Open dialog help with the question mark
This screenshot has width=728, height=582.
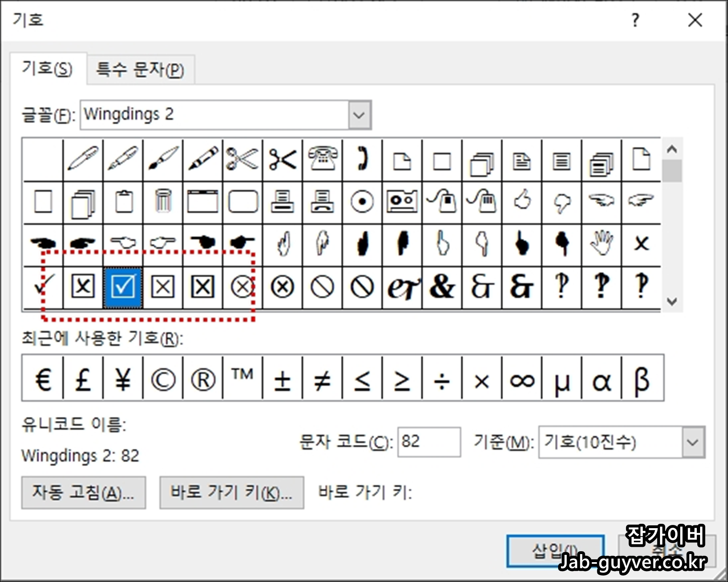(635, 20)
